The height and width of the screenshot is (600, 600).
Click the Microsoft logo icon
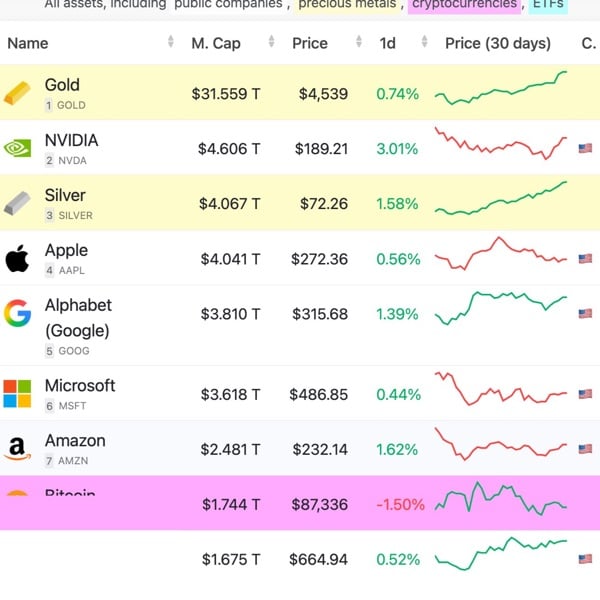tap(17, 393)
